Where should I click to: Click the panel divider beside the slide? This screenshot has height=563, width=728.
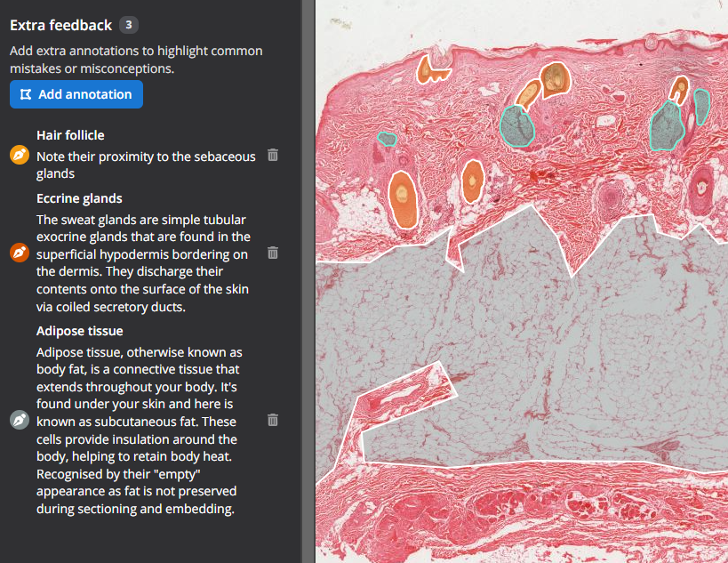pos(308,281)
